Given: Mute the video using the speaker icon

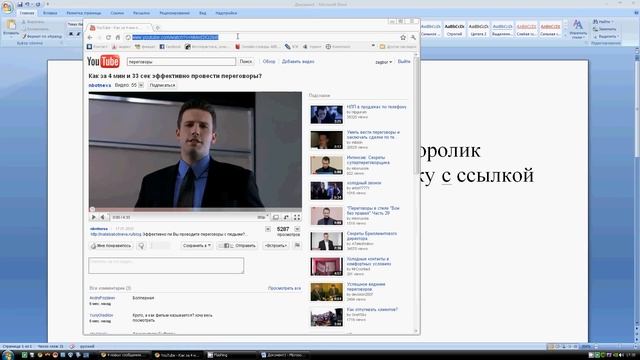Looking at the screenshot, I should click(103, 217).
